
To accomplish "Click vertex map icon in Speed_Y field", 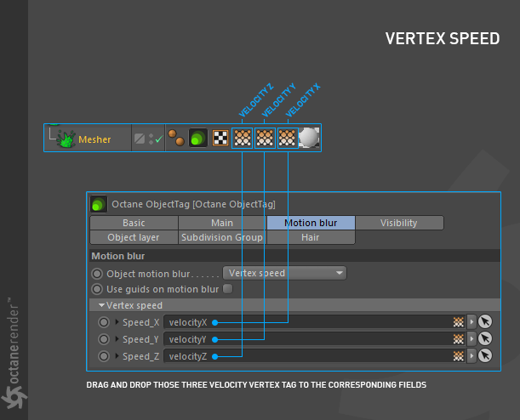I will point(459,339).
